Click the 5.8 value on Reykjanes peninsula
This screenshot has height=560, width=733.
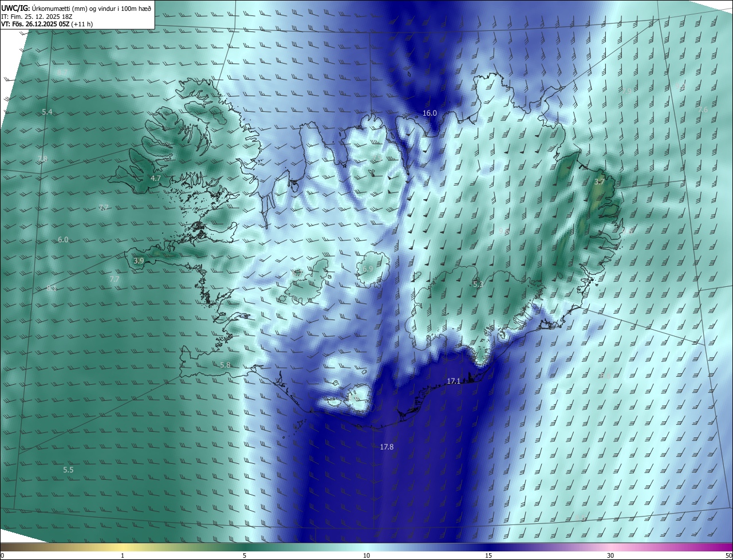pyautogui.click(x=225, y=365)
